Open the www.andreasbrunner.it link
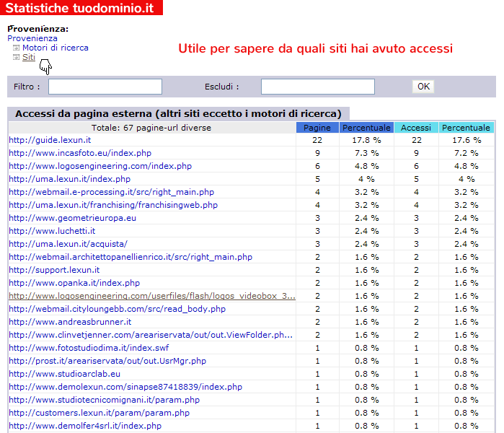 click(x=70, y=322)
